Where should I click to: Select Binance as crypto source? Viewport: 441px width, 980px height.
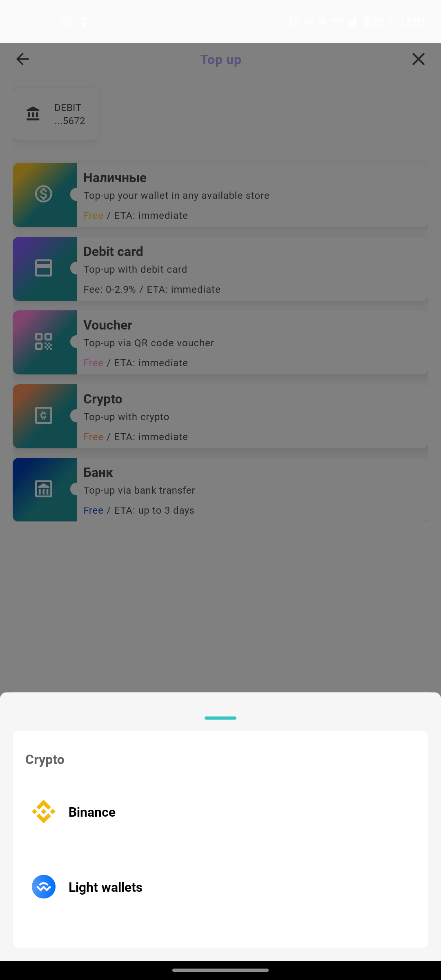(220, 812)
